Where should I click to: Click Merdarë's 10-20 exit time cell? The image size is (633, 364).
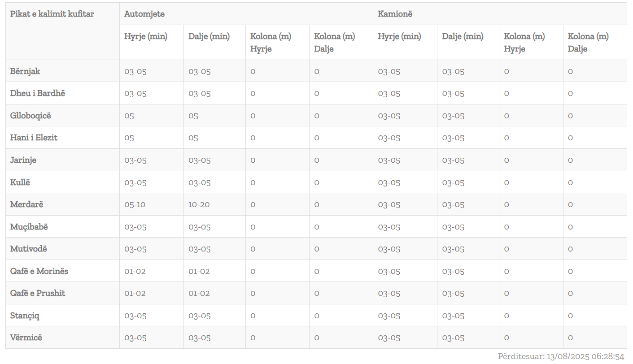click(199, 204)
